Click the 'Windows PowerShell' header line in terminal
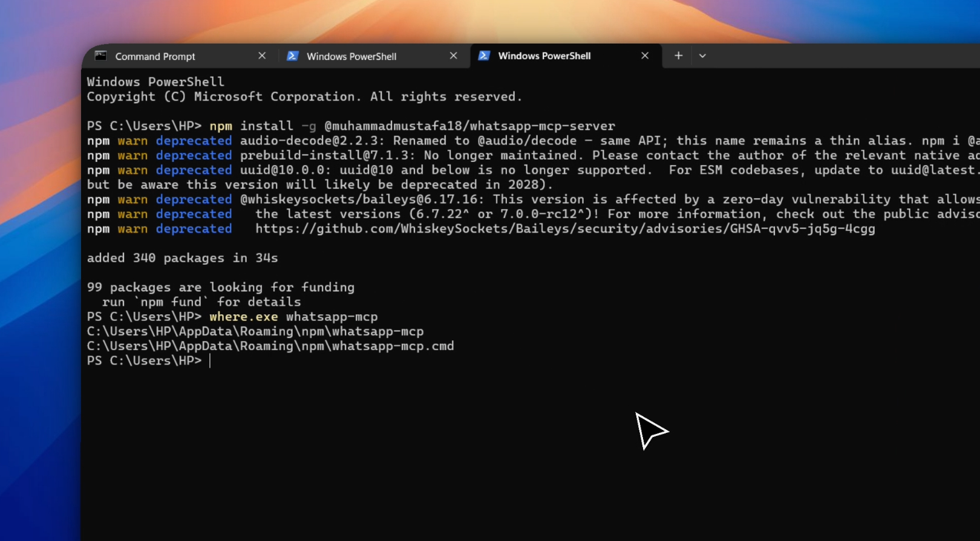 (155, 82)
